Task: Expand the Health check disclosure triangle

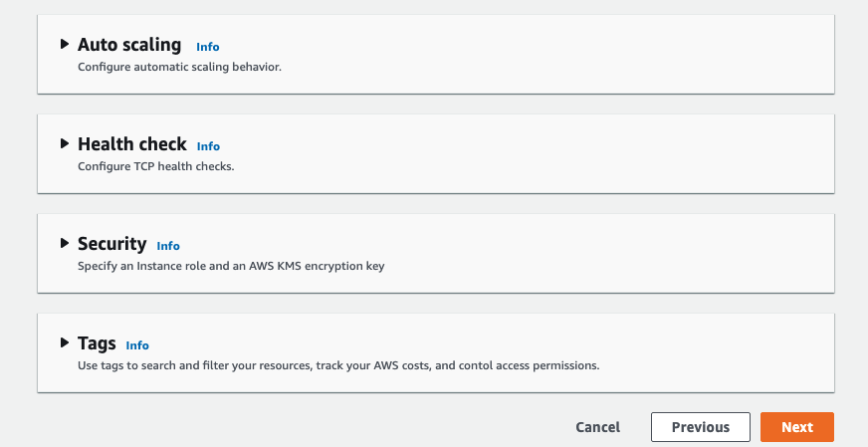Action: 65,144
